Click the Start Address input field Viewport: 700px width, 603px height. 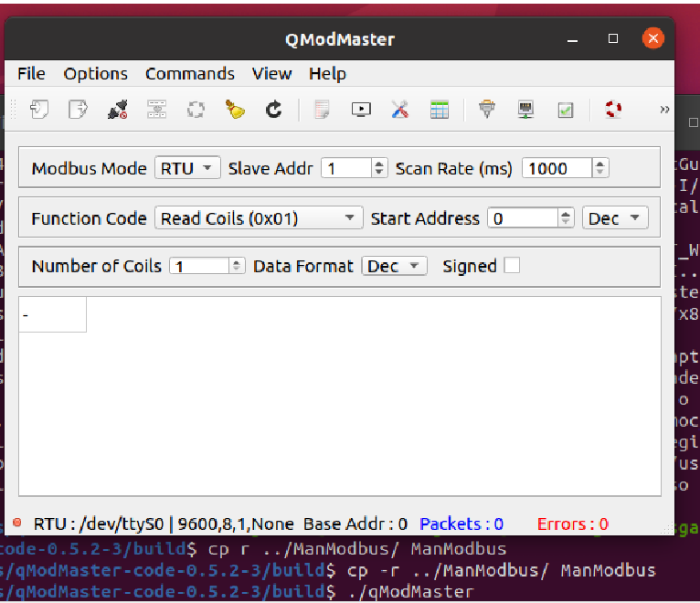pyautogui.click(x=523, y=218)
